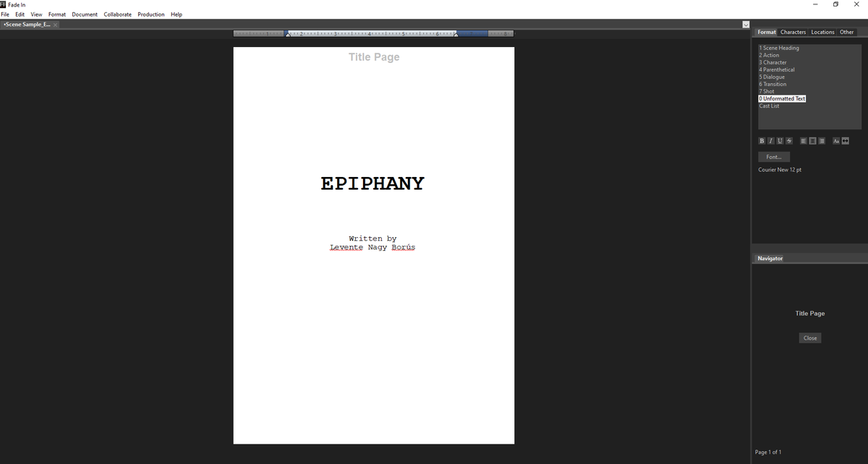Click the double-headed arrow format icon
The width and height of the screenshot is (868, 464).
pos(844,140)
